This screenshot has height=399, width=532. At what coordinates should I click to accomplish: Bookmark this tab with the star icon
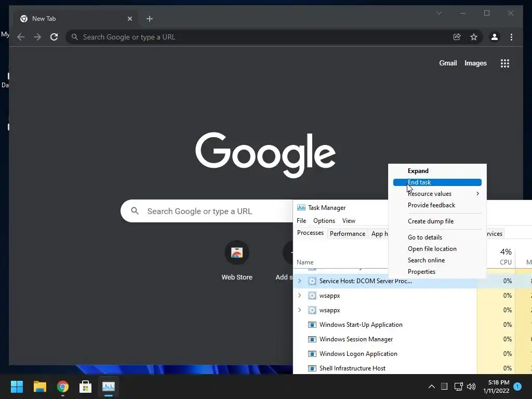[x=474, y=37]
